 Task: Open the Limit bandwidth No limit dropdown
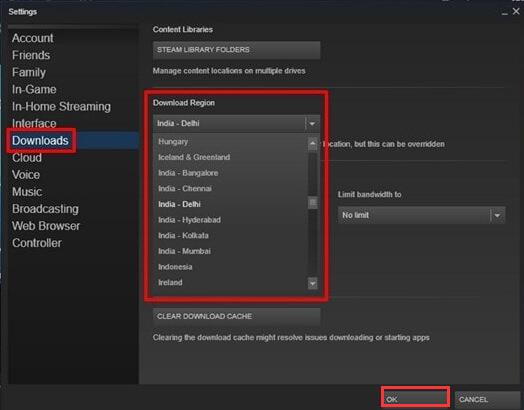(421, 215)
